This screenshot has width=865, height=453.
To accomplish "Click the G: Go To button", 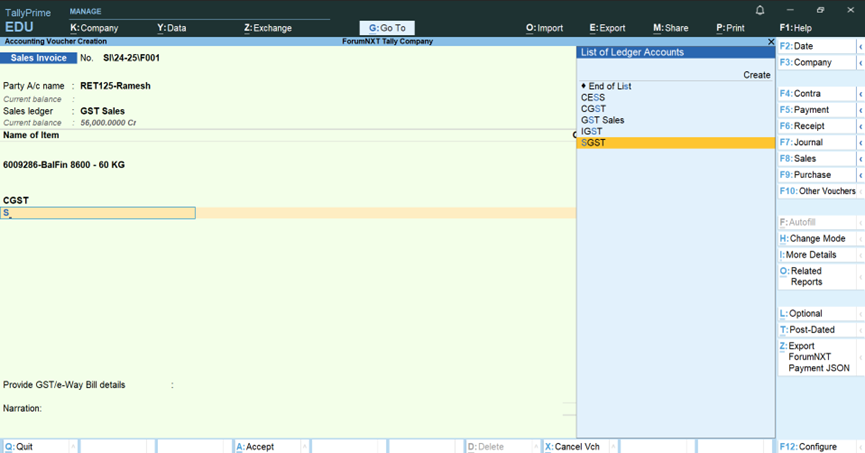I will tap(387, 28).
